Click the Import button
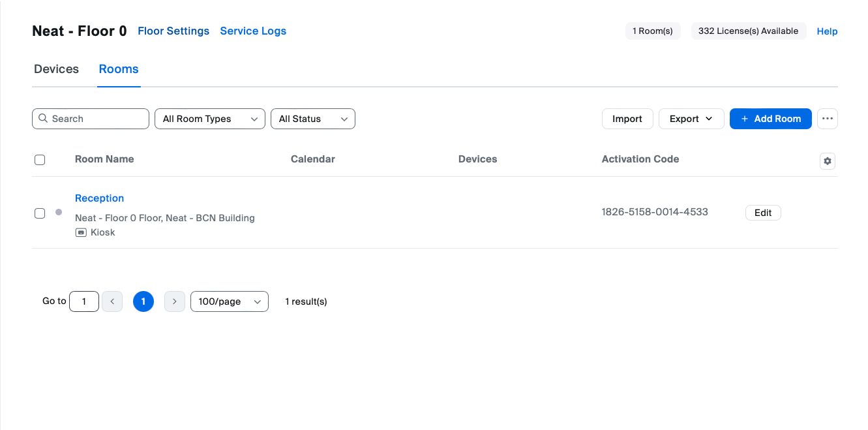The height and width of the screenshot is (430, 868). (627, 119)
